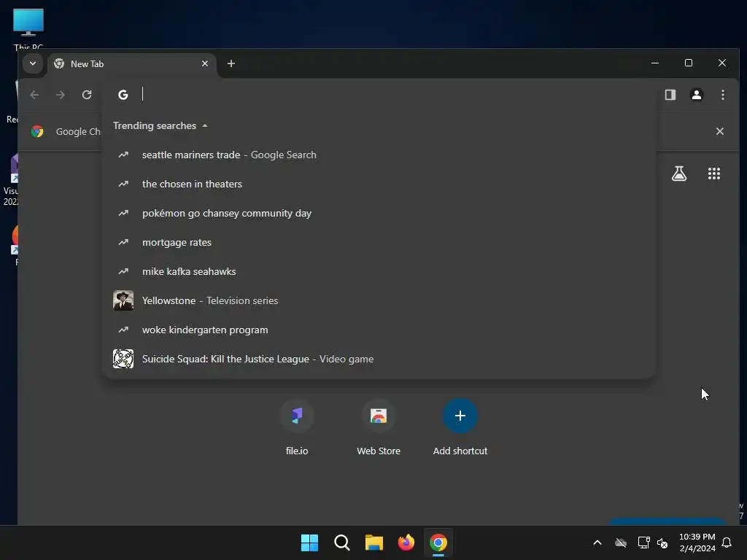
Task: Select mike kafka seahawks suggestion
Action: coord(379,271)
